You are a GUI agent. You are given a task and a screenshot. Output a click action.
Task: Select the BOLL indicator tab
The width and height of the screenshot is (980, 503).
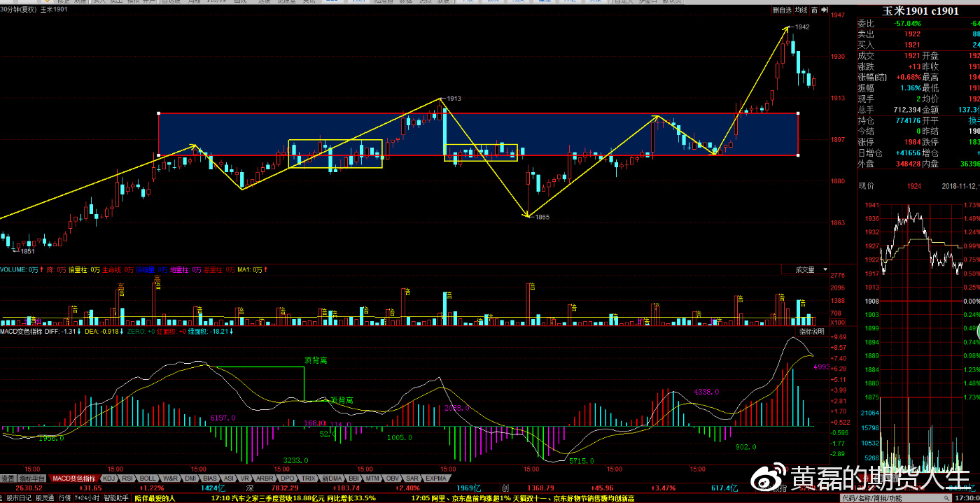(x=148, y=479)
